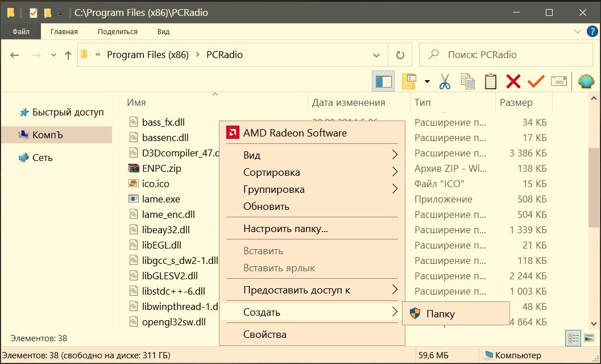This screenshot has width=601, height=364.
Task: Click the new folder options toolbar icon
Action: (x=409, y=81)
